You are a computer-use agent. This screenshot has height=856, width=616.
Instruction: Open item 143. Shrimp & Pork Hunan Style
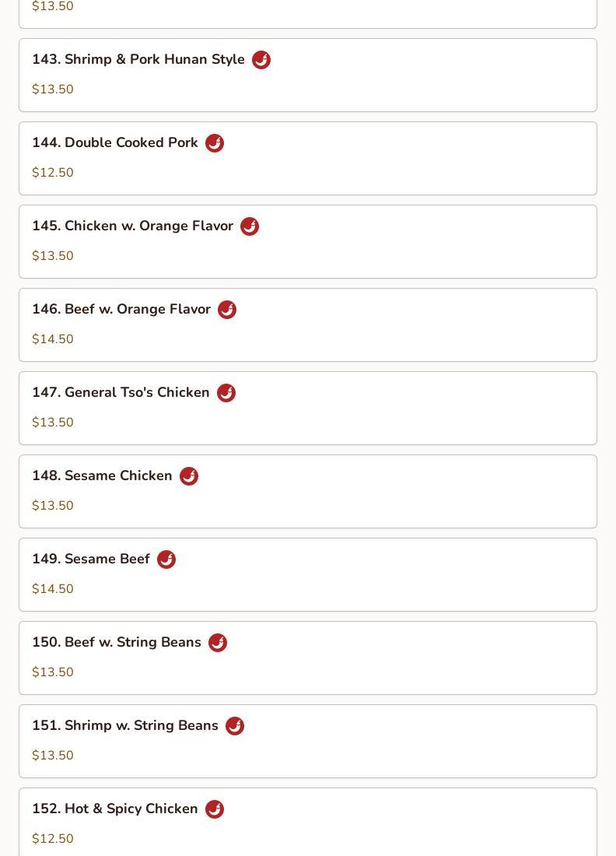coord(308,75)
